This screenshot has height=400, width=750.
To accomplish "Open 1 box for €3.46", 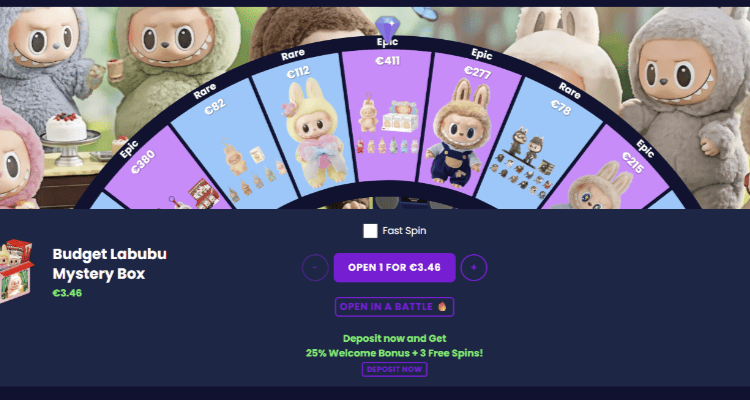I will click(x=394, y=267).
